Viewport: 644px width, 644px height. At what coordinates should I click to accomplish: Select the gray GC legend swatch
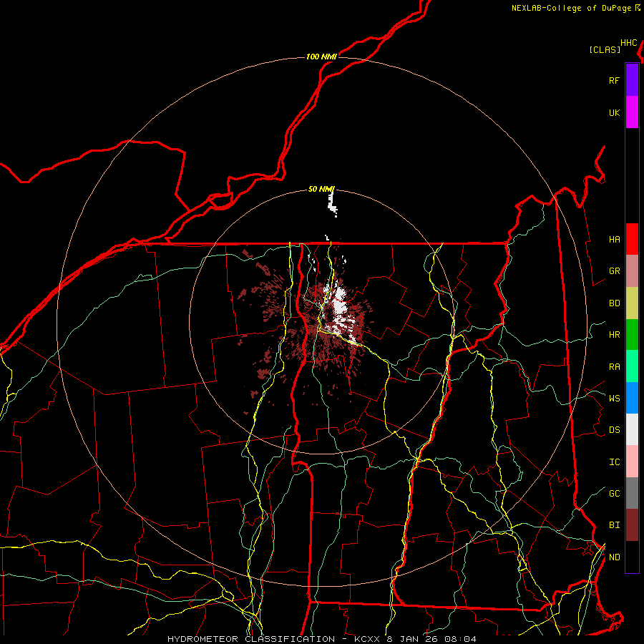(632, 493)
